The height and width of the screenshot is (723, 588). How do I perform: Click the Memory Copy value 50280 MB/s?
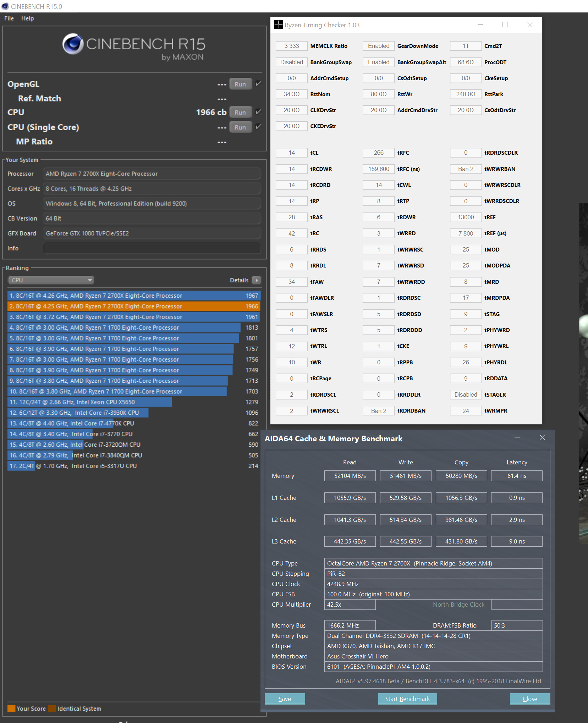[x=461, y=476]
